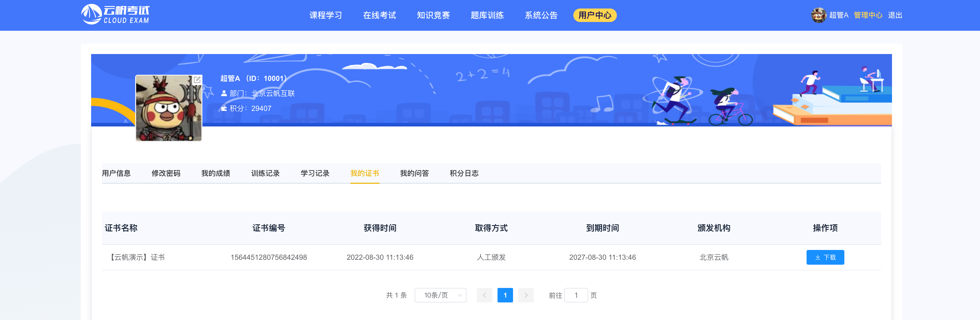Open 课程学习 in the navigation bar

tap(326, 15)
